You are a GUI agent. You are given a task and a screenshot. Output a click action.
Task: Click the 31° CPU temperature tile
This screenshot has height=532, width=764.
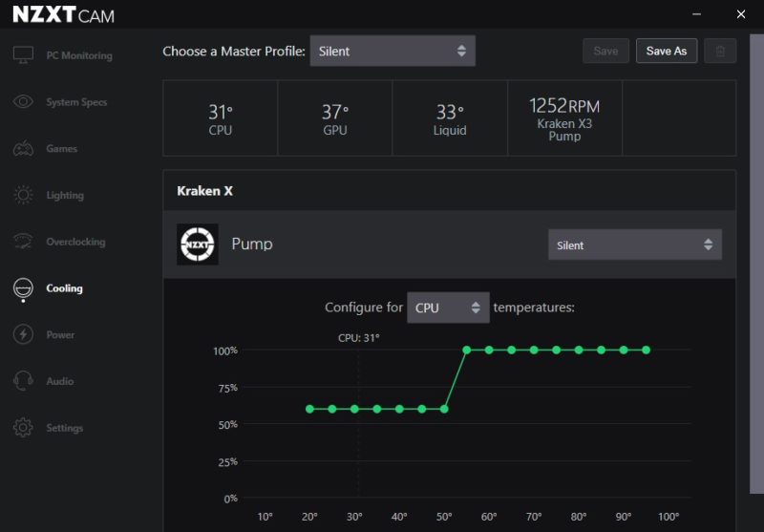pos(221,118)
